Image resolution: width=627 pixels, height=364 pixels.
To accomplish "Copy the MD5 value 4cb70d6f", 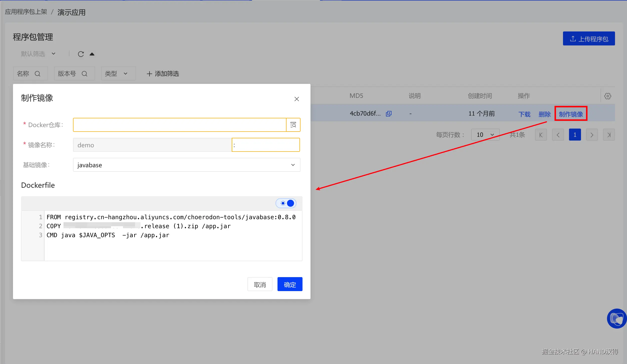I will (x=389, y=114).
